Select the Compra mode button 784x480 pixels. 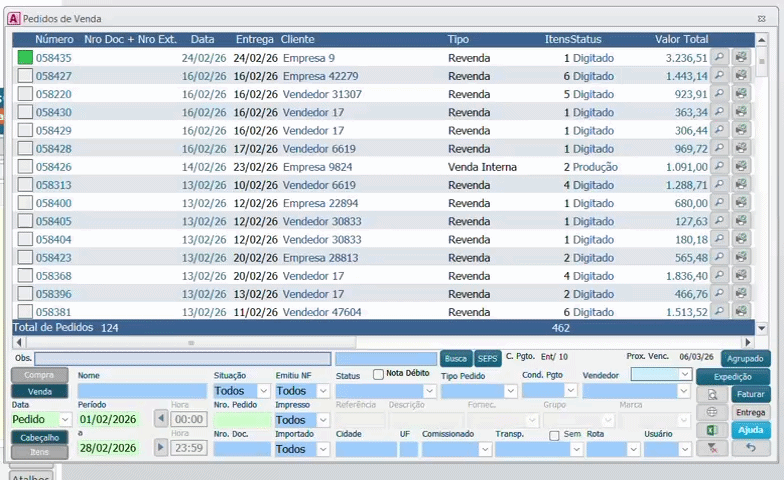click(40, 375)
